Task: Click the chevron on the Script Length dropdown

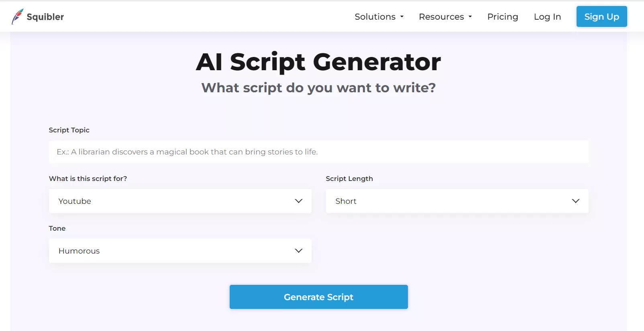Action: click(x=576, y=201)
